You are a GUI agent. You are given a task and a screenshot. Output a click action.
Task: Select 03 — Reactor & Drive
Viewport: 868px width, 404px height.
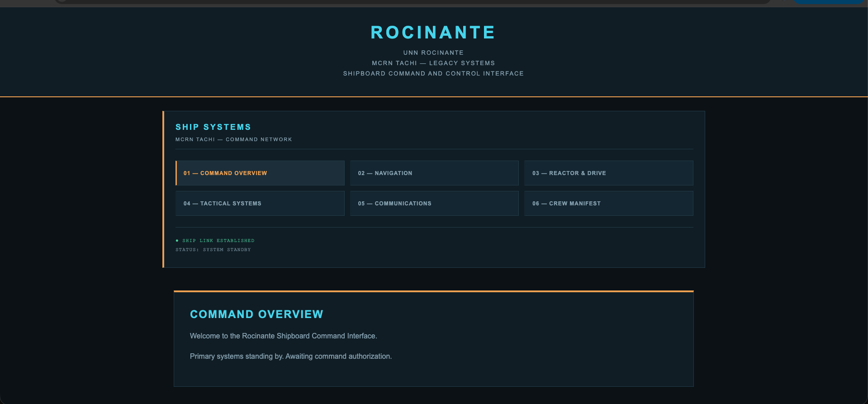(x=608, y=173)
